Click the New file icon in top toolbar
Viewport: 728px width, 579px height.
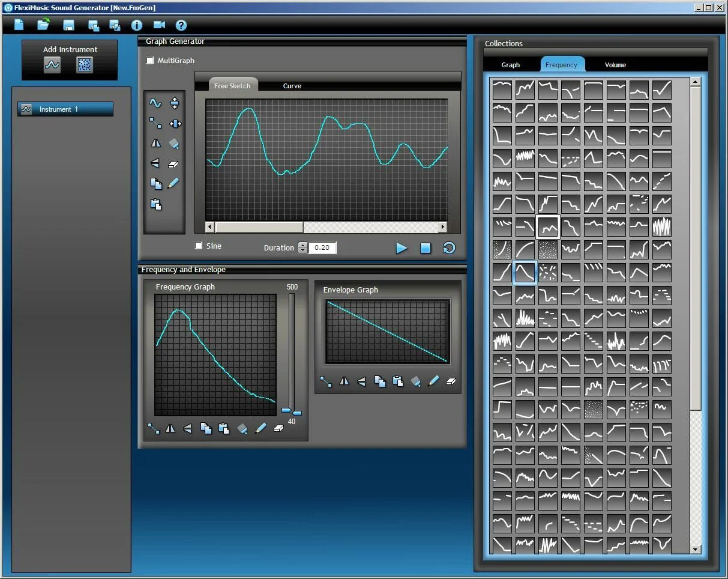19,25
